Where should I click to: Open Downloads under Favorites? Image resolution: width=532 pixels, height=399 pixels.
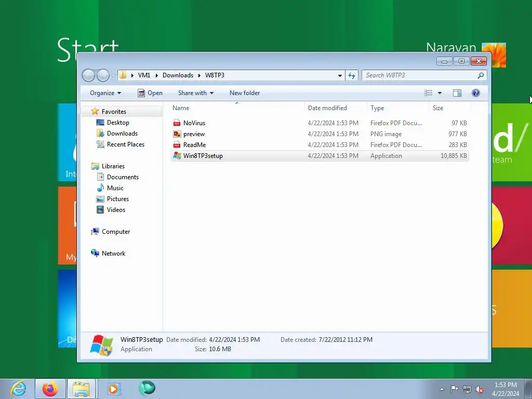pos(122,134)
